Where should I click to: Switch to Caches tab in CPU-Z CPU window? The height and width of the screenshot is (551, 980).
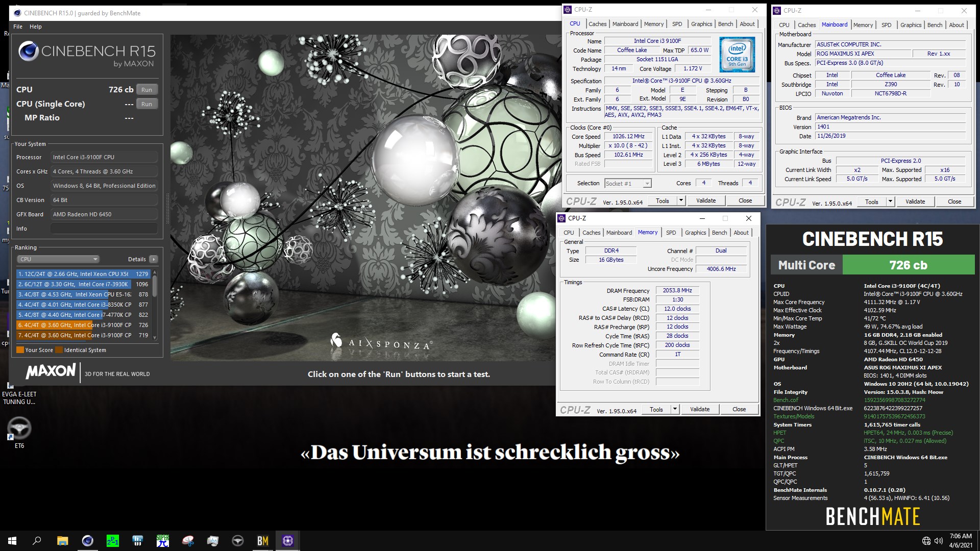point(597,24)
